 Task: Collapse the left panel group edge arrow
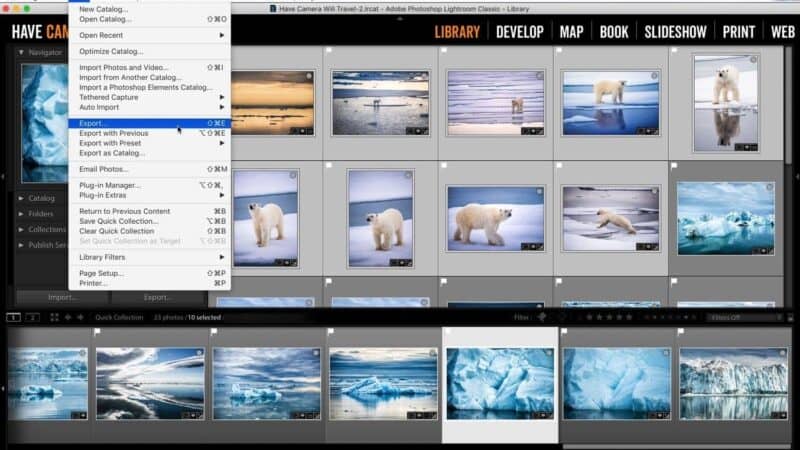(x=3, y=177)
